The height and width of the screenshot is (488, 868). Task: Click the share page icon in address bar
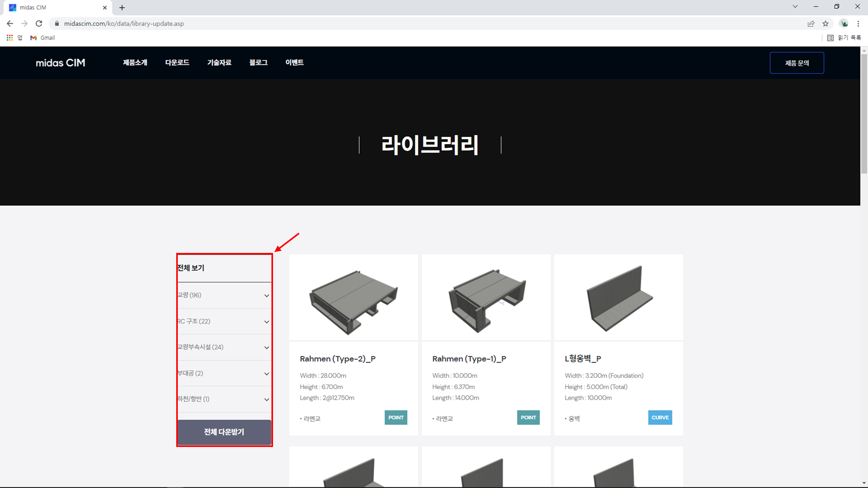click(811, 24)
